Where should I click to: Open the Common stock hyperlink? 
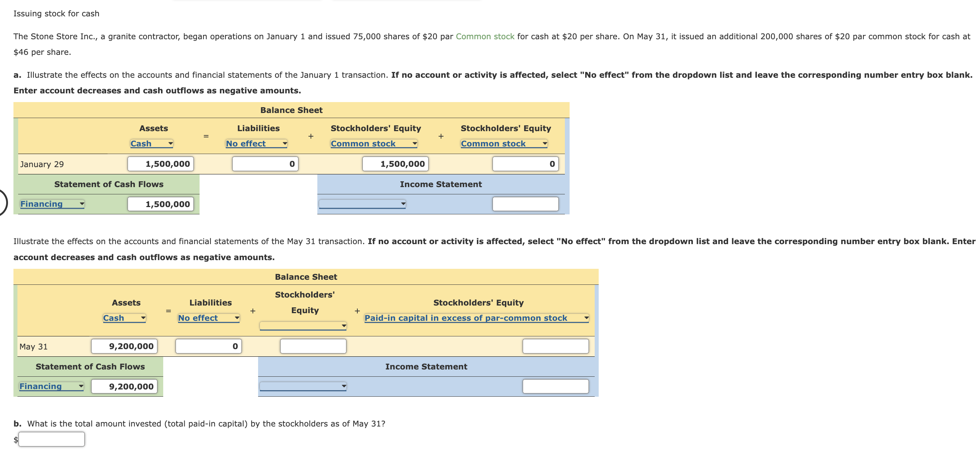485,36
